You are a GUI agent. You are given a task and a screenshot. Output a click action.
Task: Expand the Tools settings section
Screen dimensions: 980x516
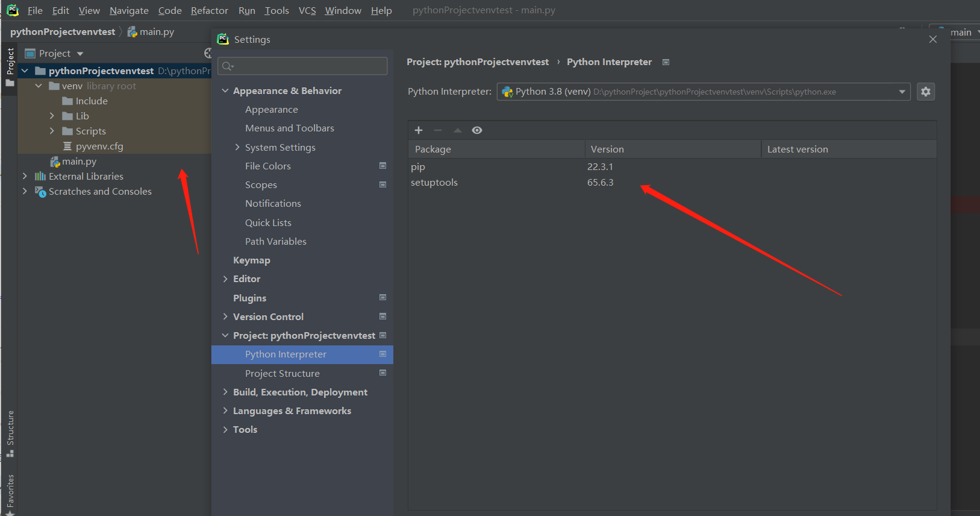click(225, 429)
